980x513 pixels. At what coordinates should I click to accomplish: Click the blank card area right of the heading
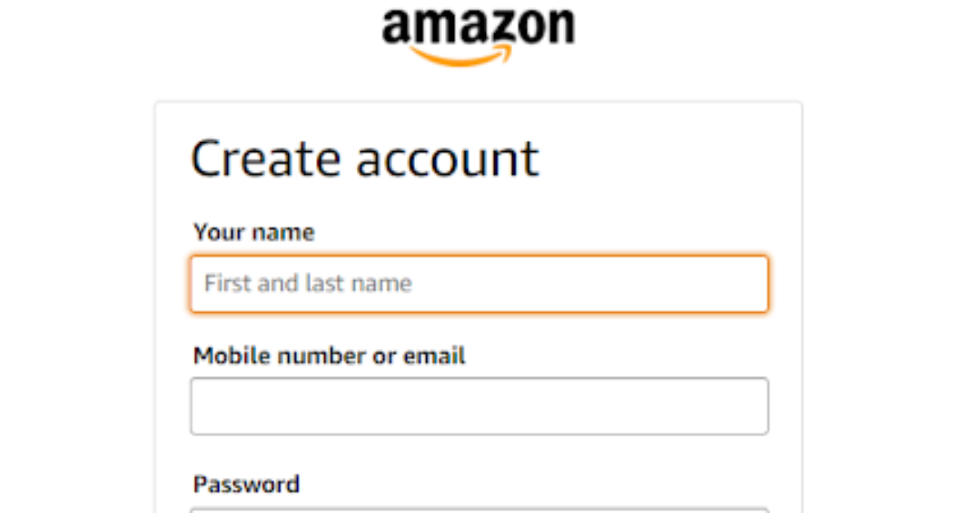click(x=670, y=158)
